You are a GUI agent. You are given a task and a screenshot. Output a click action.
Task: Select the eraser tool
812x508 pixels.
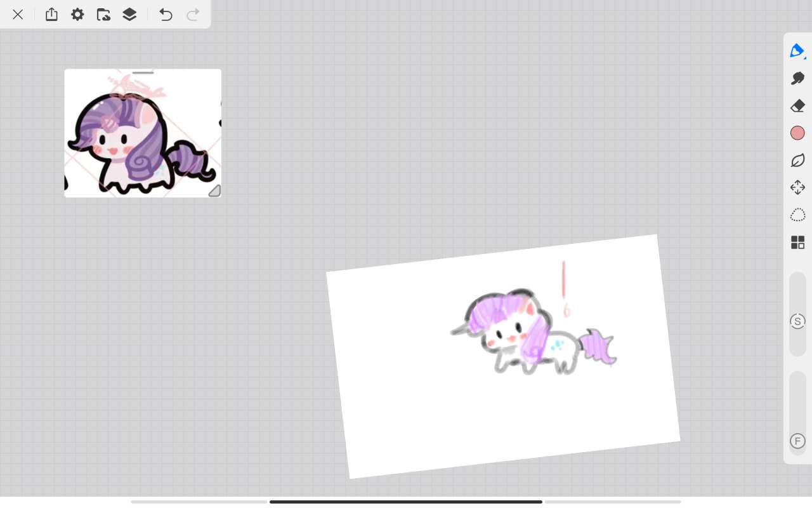(797, 105)
